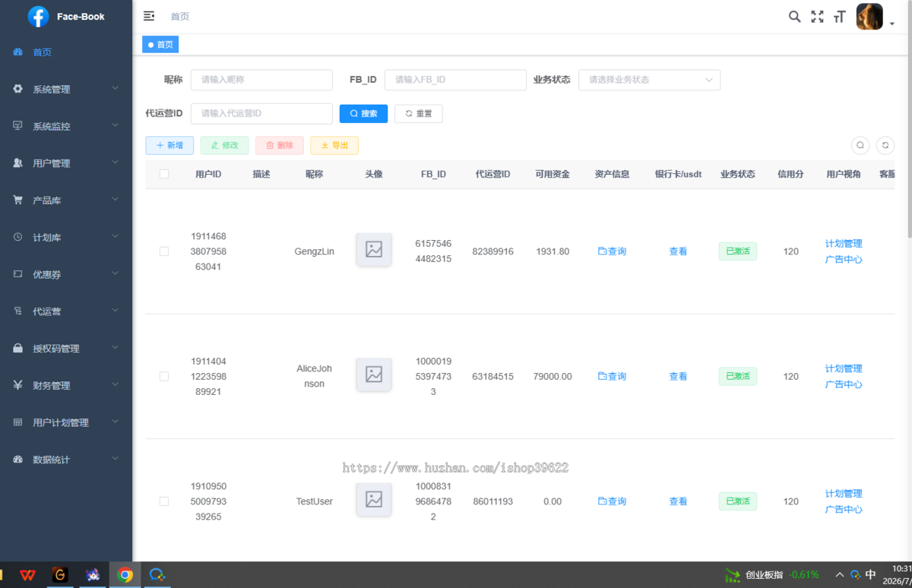Expand the 财务管理 sidebar menu
This screenshot has width=912, height=588.
tap(66, 385)
